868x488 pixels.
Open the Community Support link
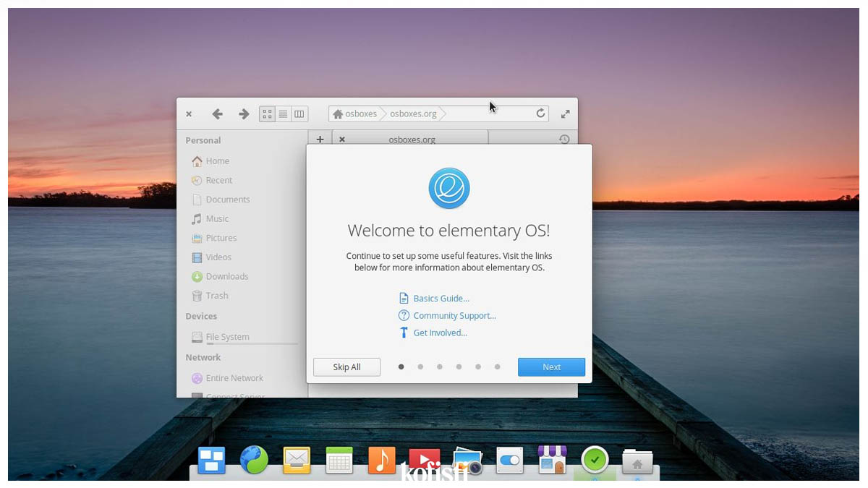point(454,315)
